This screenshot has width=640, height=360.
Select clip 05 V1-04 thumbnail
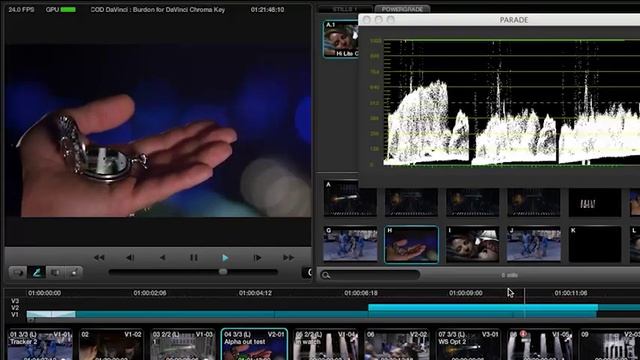325,344
